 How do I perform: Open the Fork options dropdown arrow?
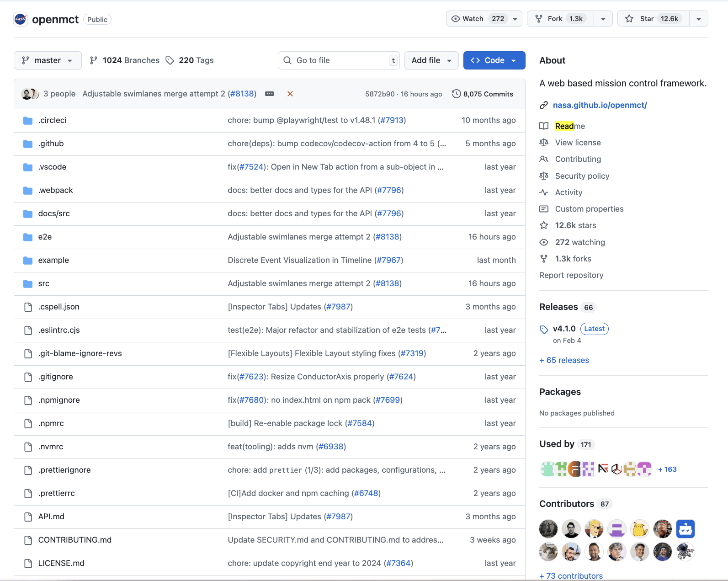coord(603,19)
